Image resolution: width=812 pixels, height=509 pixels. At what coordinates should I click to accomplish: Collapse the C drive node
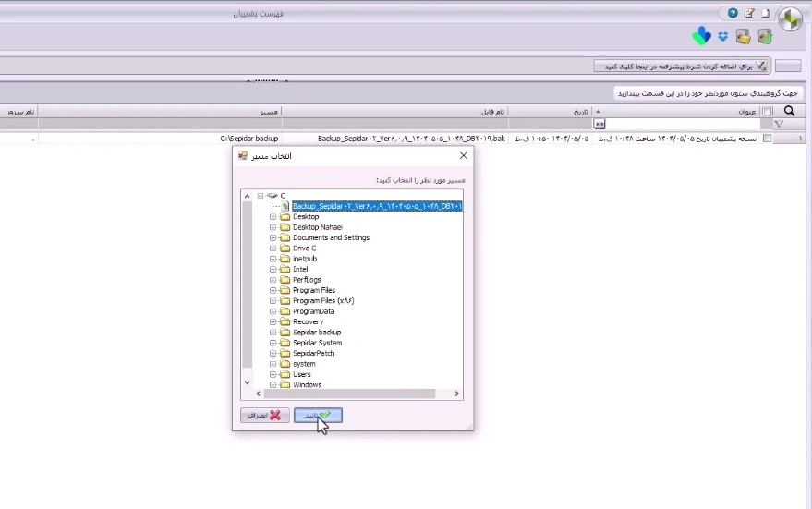coord(261,196)
